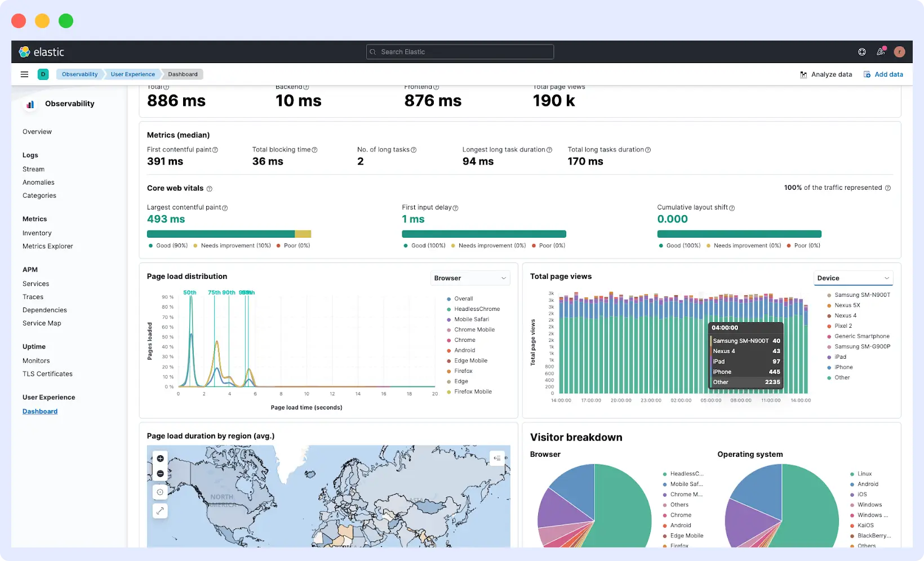The width and height of the screenshot is (924, 561).
Task: Click the HeadlessChrome legend color dot
Action: pyautogui.click(x=449, y=309)
